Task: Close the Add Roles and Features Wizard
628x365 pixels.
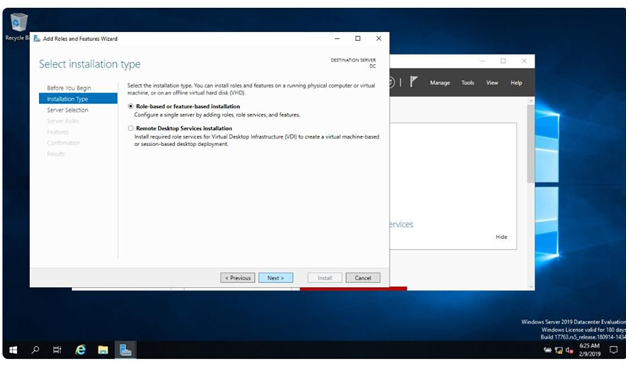Action: pyautogui.click(x=378, y=38)
